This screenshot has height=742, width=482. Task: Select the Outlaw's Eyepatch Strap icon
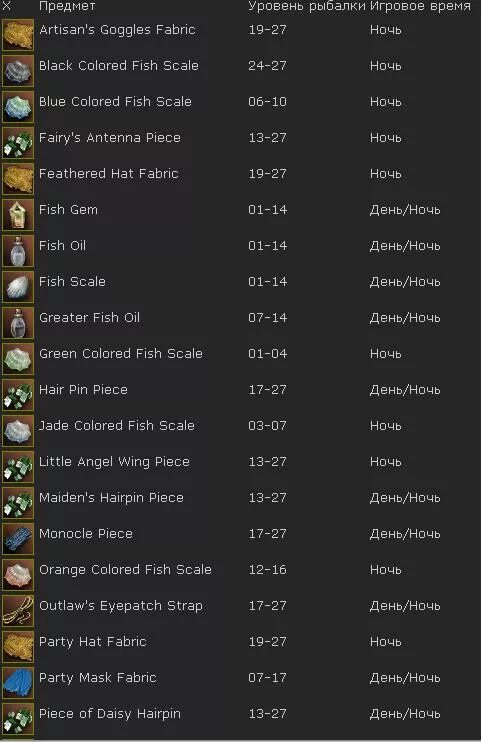pyautogui.click(x=18, y=610)
